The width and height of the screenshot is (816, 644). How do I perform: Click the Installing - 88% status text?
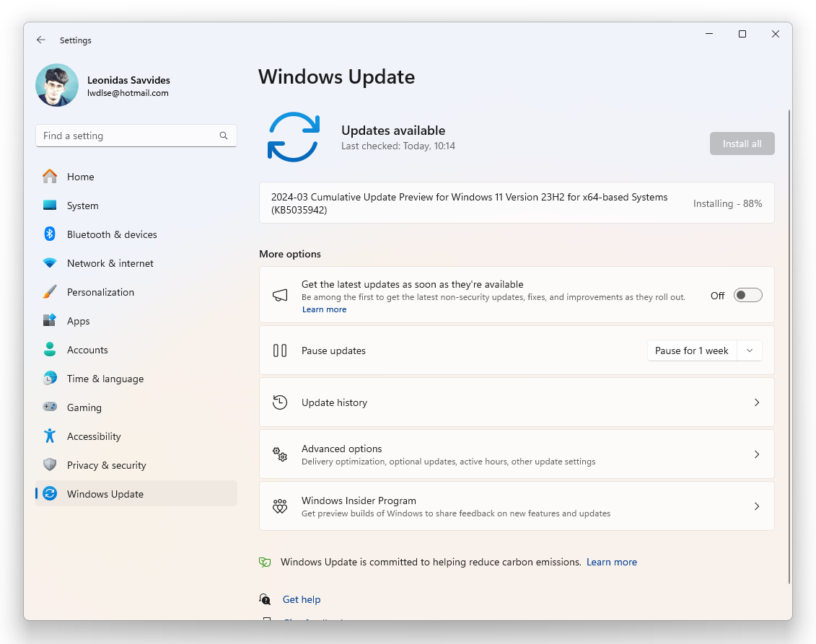(727, 203)
